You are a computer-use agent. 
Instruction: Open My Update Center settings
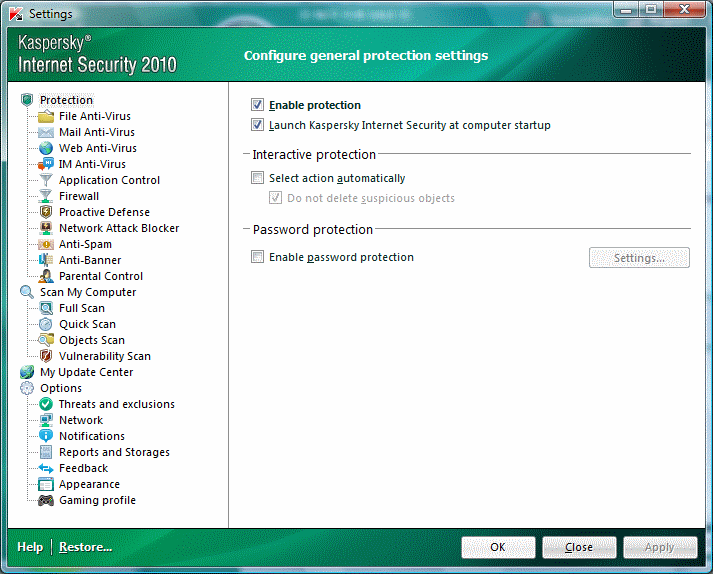[86, 372]
